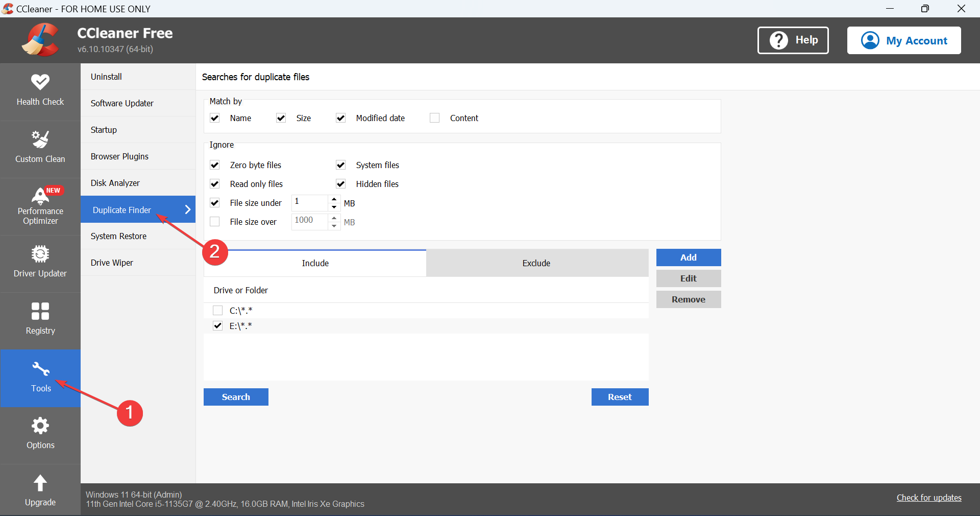Select Drive Wiper from the menu

click(x=112, y=263)
